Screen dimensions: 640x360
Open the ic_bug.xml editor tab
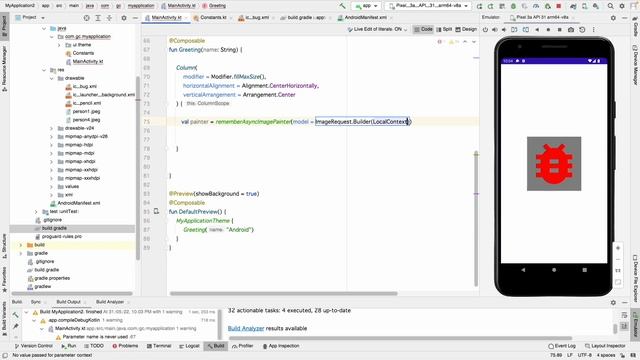tap(256, 18)
